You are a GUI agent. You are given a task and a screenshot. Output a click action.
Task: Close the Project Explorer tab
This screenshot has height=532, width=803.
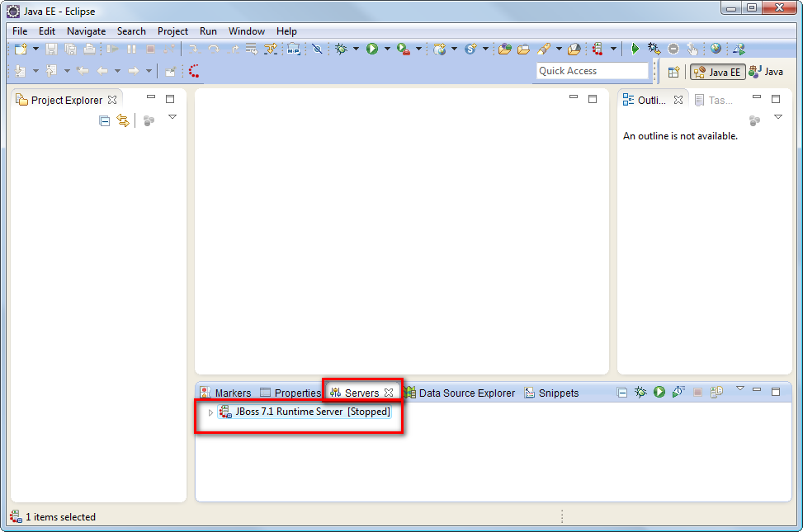coord(112,100)
